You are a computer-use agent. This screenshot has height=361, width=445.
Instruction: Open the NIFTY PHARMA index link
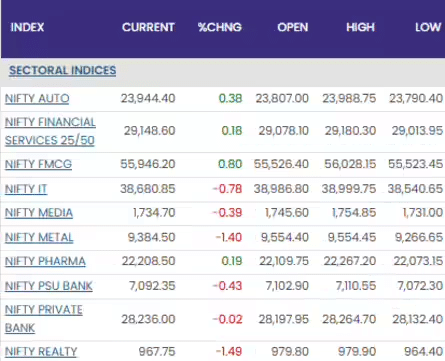click(x=45, y=261)
